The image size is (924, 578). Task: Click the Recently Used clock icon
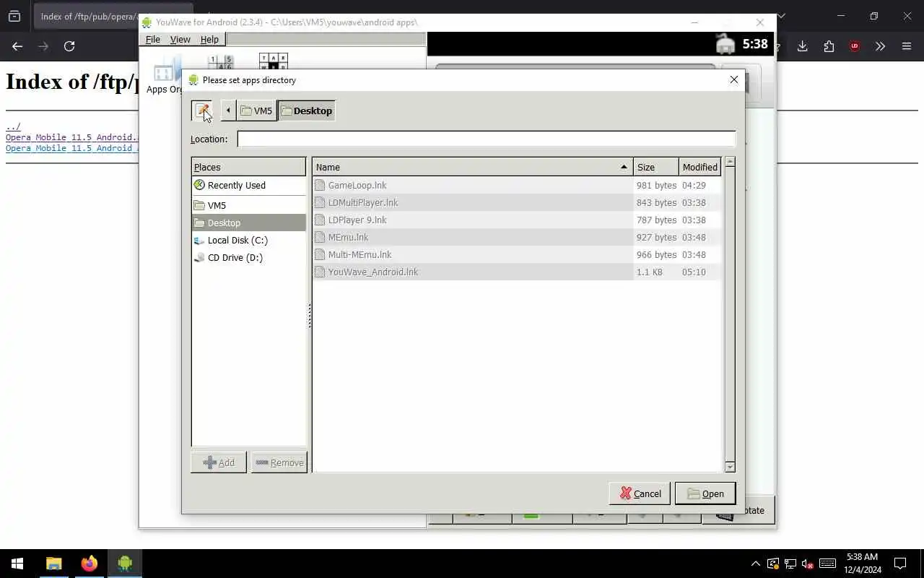(199, 185)
